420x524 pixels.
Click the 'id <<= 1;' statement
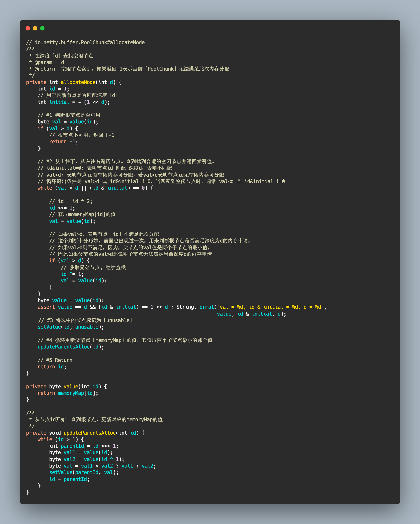point(62,208)
